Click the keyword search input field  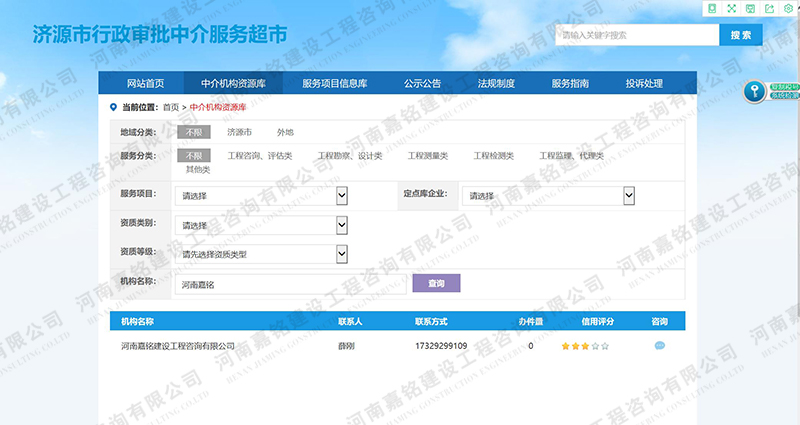point(637,35)
